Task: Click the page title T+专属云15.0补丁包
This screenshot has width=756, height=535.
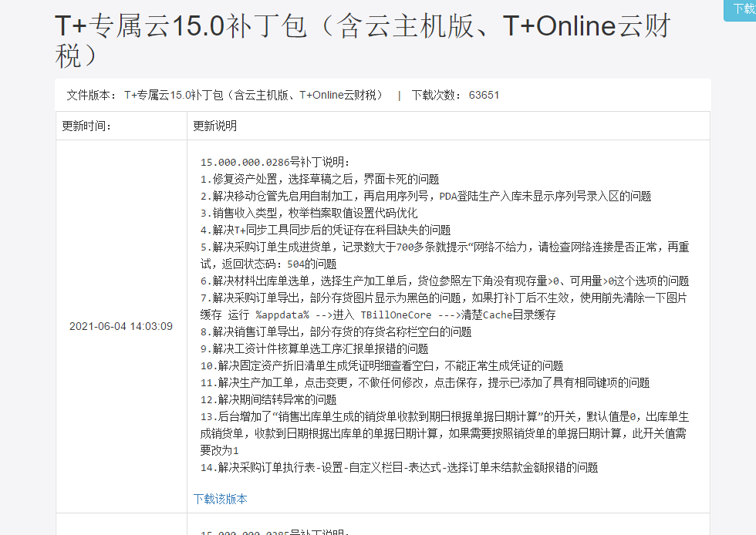Action: point(362,41)
